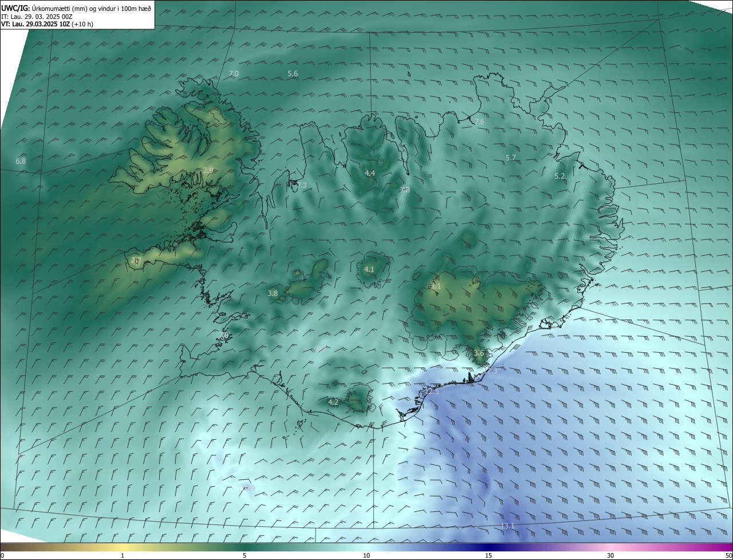The width and height of the screenshot is (733, 560).
Task: Select the 7.0 value label
Action: point(234,74)
